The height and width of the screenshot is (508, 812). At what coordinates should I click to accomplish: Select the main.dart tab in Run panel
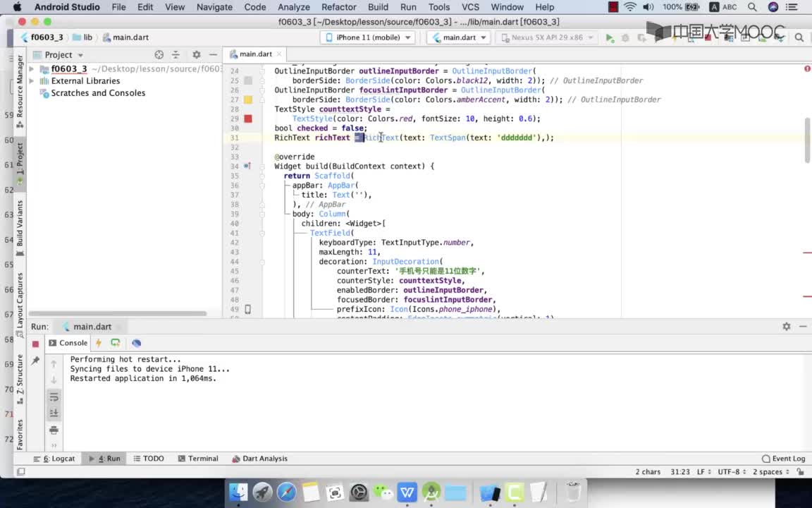pyautogui.click(x=92, y=327)
